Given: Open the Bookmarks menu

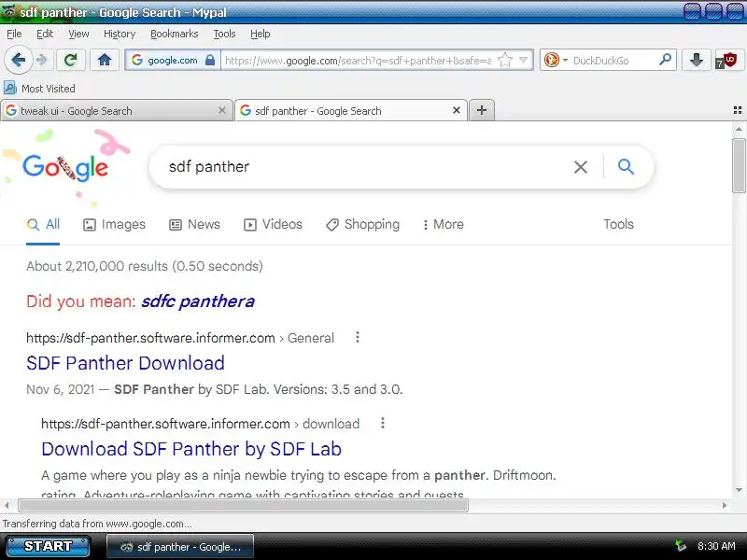Looking at the screenshot, I should click(175, 34).
